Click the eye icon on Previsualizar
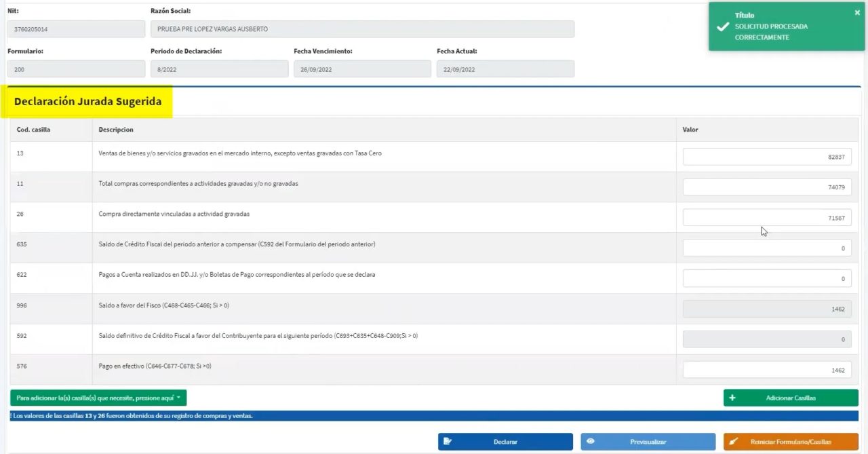 590,442
